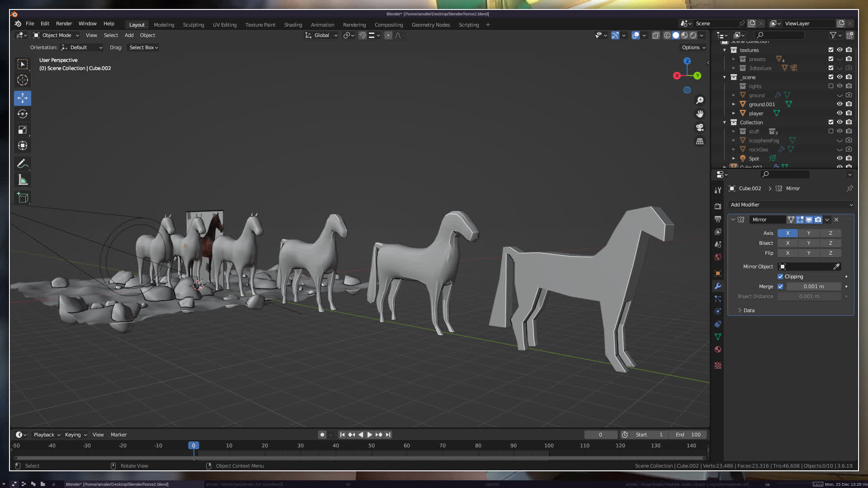
Task: Open the Render menu
Action: 64,23
